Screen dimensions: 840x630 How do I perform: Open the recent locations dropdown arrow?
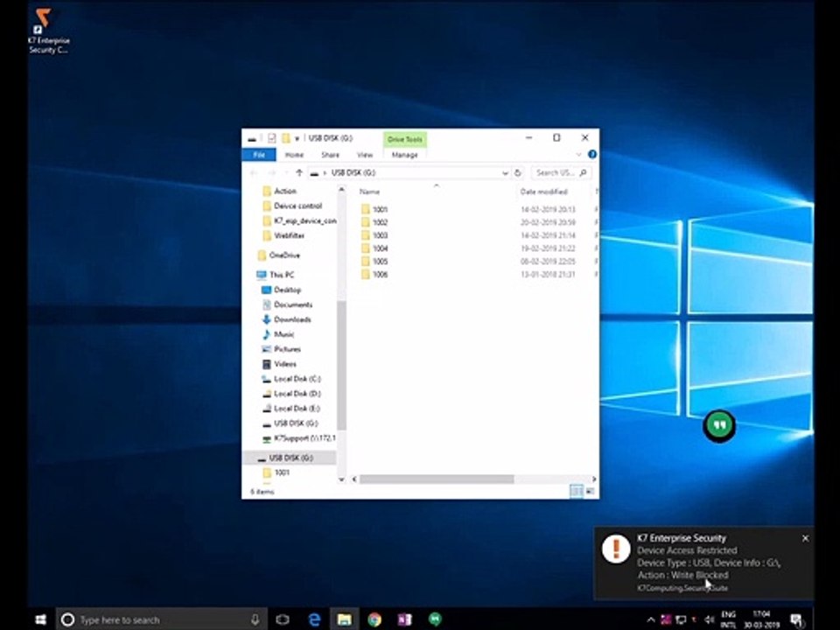(x=286, y=172)
